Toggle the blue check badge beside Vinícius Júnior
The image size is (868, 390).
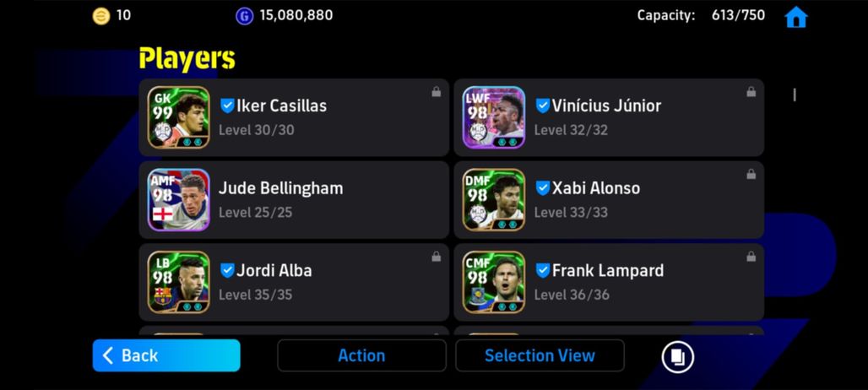(x=542, y=106)
